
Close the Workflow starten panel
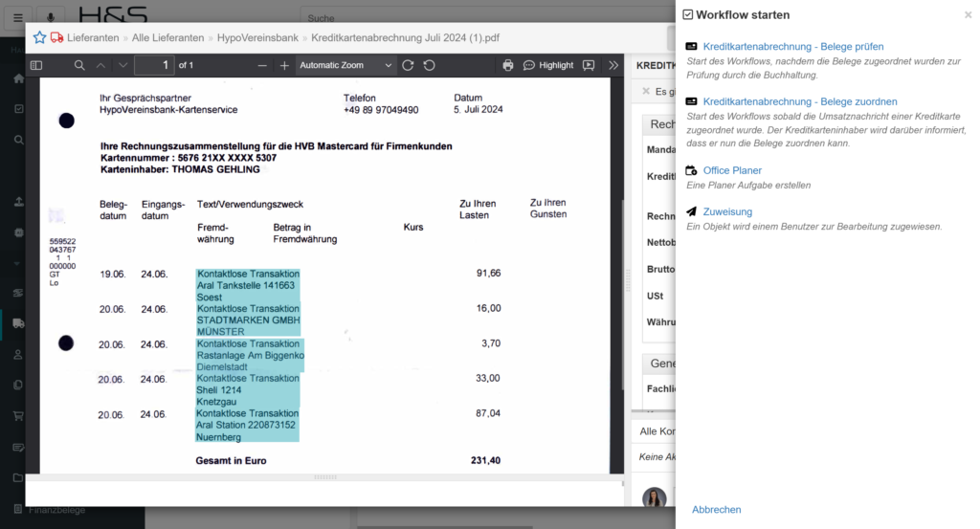(x=969, y=14)
